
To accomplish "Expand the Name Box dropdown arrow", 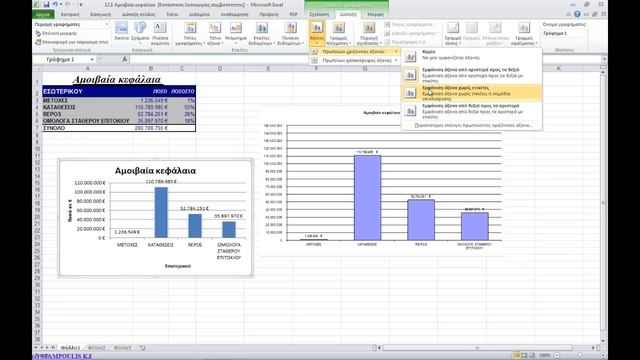I will pos(92,60).
